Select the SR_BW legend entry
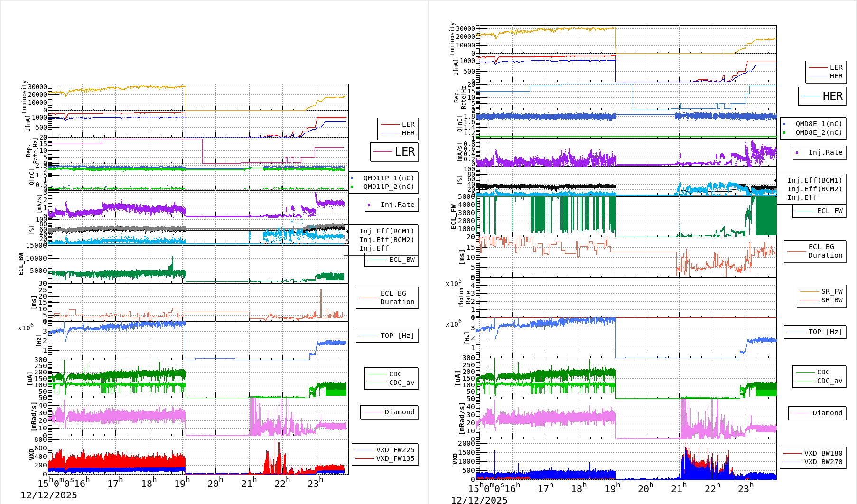Screen dimensions: 857x504 832,300
